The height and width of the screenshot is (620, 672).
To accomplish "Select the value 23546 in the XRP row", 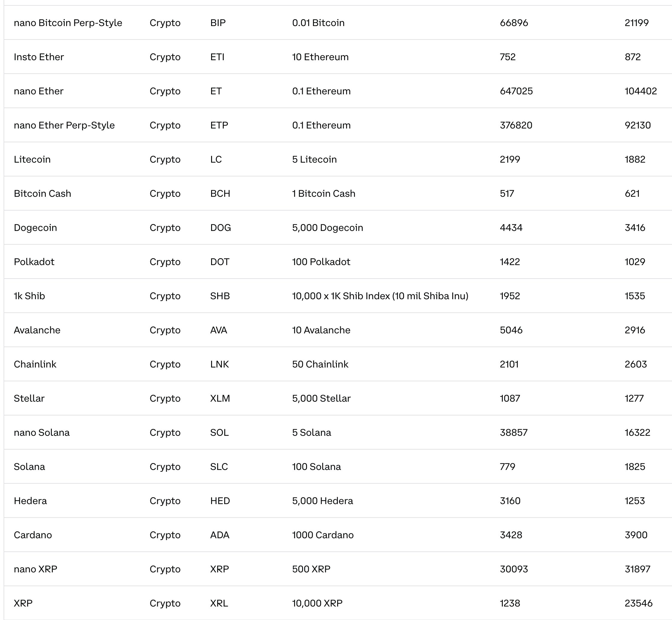I will pyautogui.click(x=638, y=603).
